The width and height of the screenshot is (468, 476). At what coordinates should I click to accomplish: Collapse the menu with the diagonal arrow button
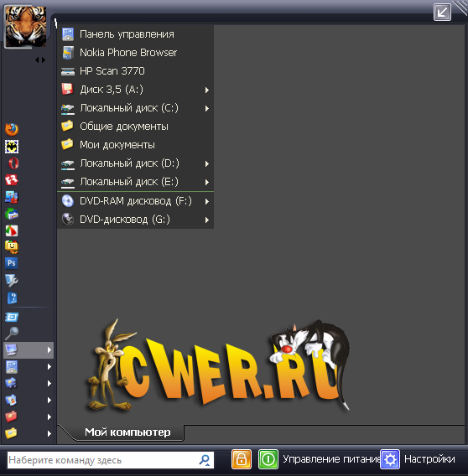click(x=442, y=12)
